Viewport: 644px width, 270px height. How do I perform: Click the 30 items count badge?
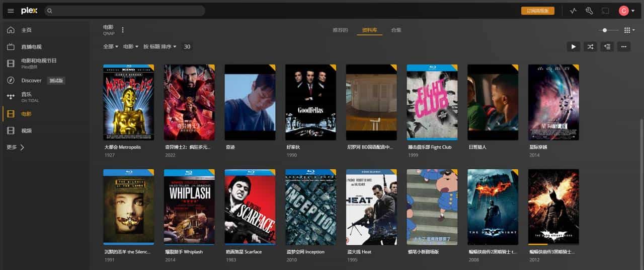click(187, 46)
